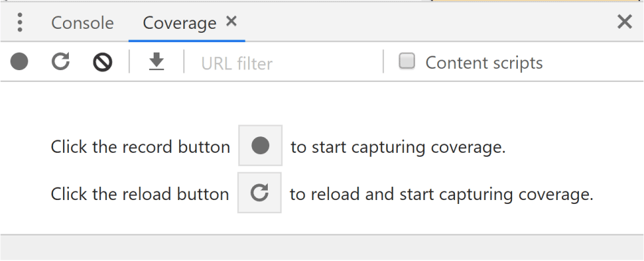
Task: Enable the Content scripts checkbox
Action: point(407,62)
